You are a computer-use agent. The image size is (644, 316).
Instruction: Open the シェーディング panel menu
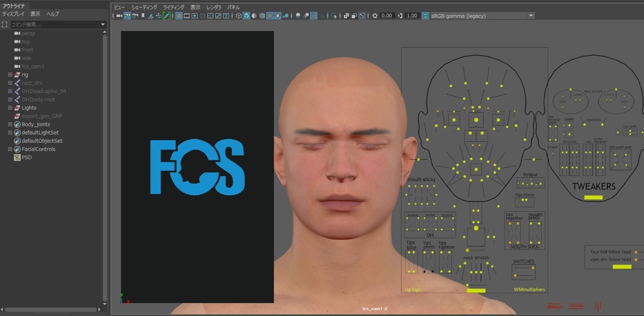coord(144,7)
